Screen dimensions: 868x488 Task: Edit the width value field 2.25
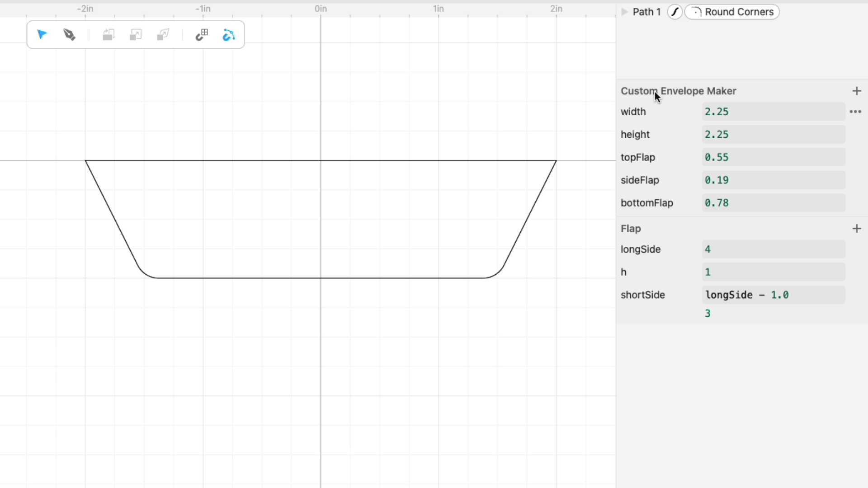(x=773, y=112)
